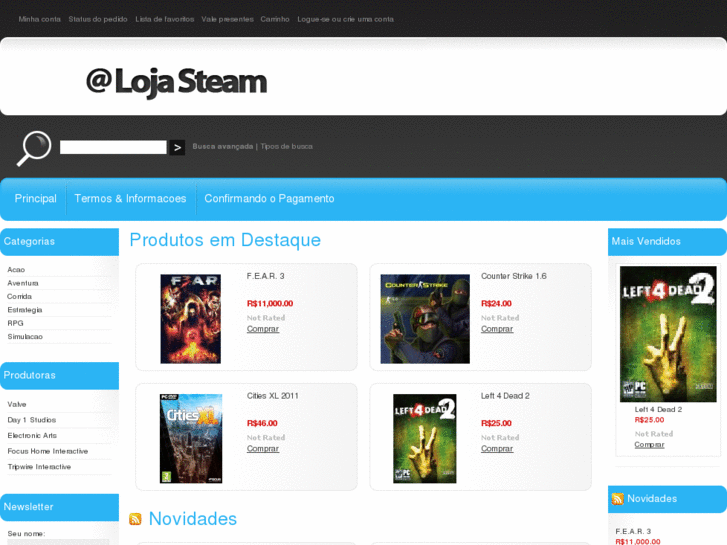
Task: Click Left 4 Dead 2 cover in featured products
Action: tap(425, 438)
